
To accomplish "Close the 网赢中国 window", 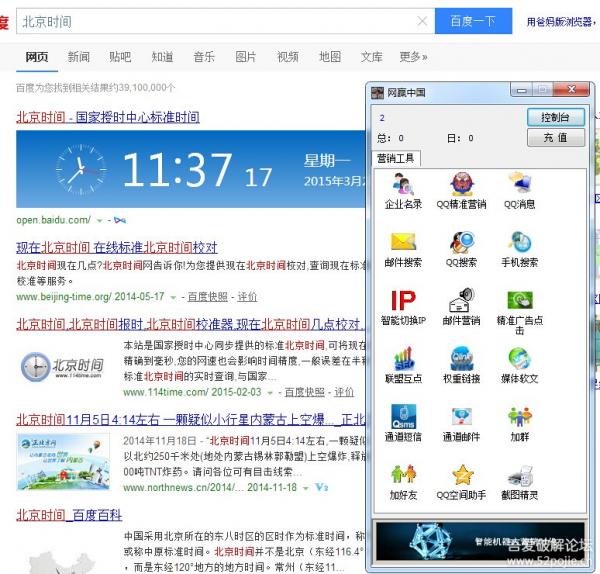I will tap(571, 90).
